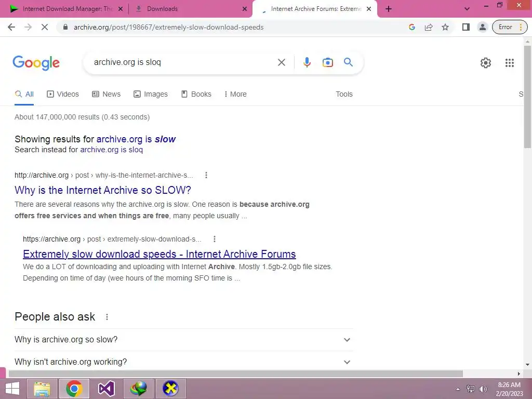
Task: Click the blue magnifier search button
Action: pyautogui.click(x=348, y=62)
